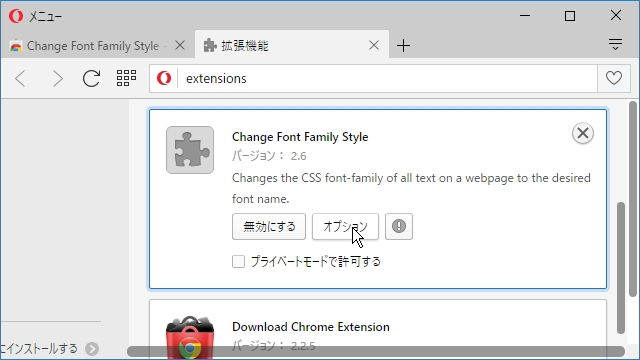640x360 pixels.
Task: Click the extension details exclamation icon
Action: tap(399, 226)
